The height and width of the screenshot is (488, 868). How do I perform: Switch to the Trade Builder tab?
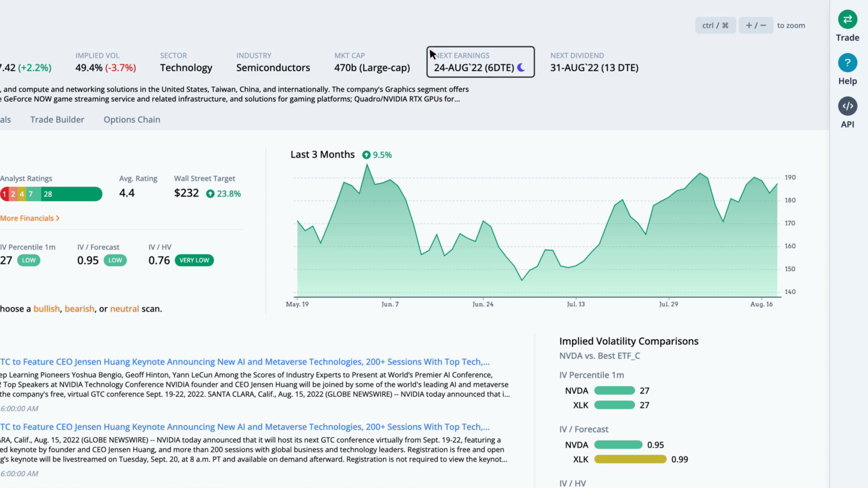tap(57, 119)
